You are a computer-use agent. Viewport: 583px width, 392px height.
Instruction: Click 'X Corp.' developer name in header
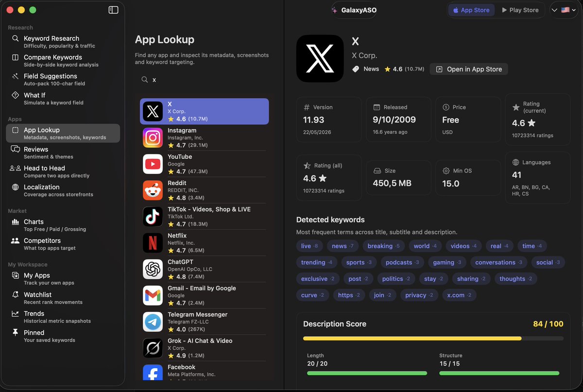[364, 55]
